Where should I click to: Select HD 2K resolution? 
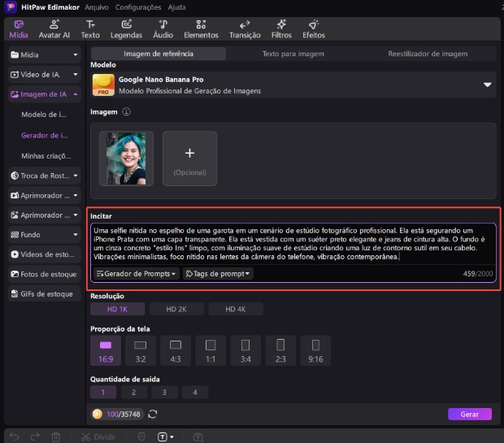(x=176, y=309)
